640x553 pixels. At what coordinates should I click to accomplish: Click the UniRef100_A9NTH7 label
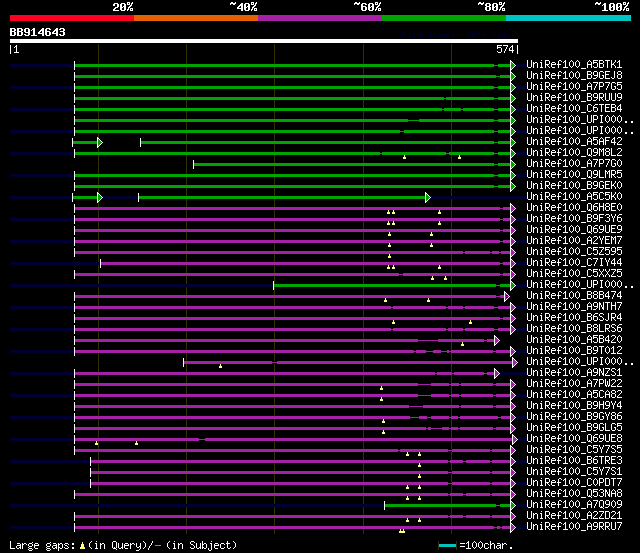(574, 307)
